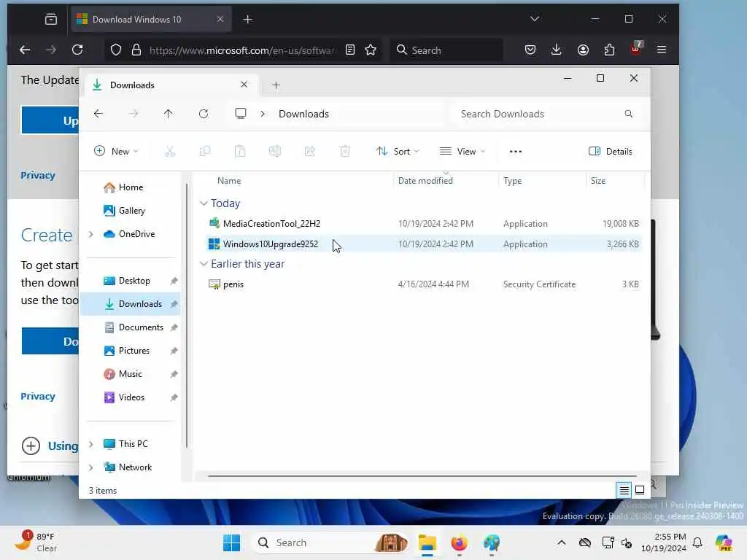This screenshot has height=560, width=747.
Task: Open the Windows Start menu
Action: click(x=231, y=542)
